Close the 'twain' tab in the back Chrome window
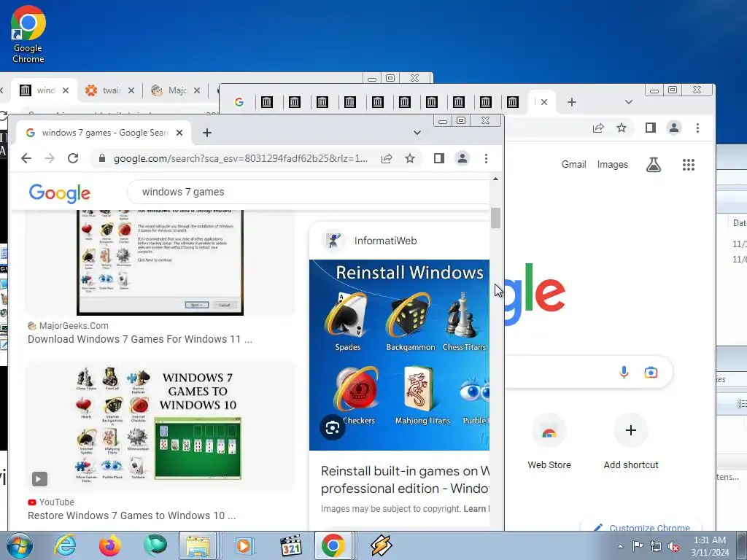This screenshot has width=747, height=560. pyautogui.click(x=131, y=90)
